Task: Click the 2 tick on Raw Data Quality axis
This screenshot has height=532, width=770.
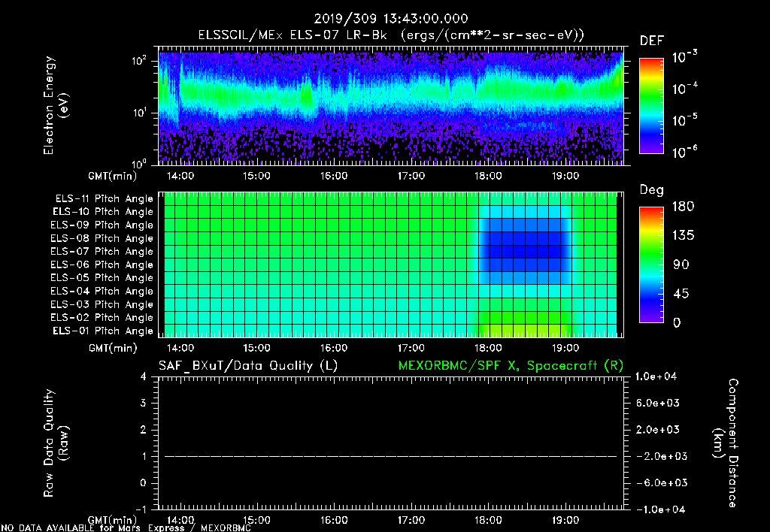Action: 144,429
